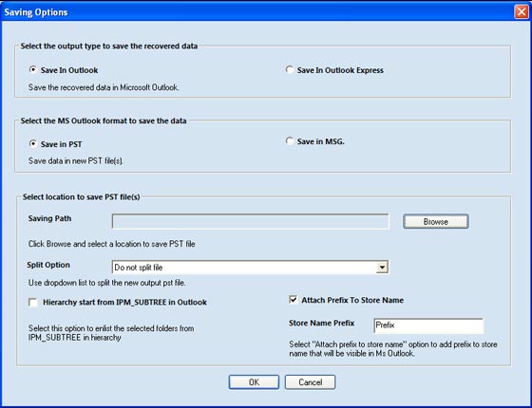The image size is (532, 408).
Task: Click the Attach Prefix To Store Name label
Action: (x=352, y=300)
